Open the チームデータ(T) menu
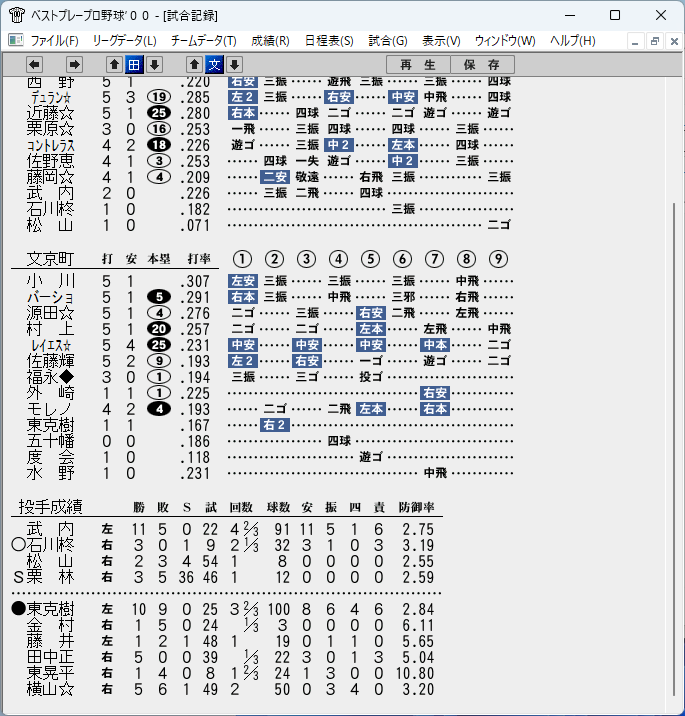The width and height of the screenshot is (685, 716). point(204,41)
